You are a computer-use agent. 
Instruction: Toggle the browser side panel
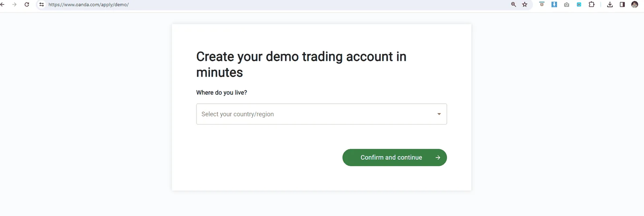click(622, 4)
